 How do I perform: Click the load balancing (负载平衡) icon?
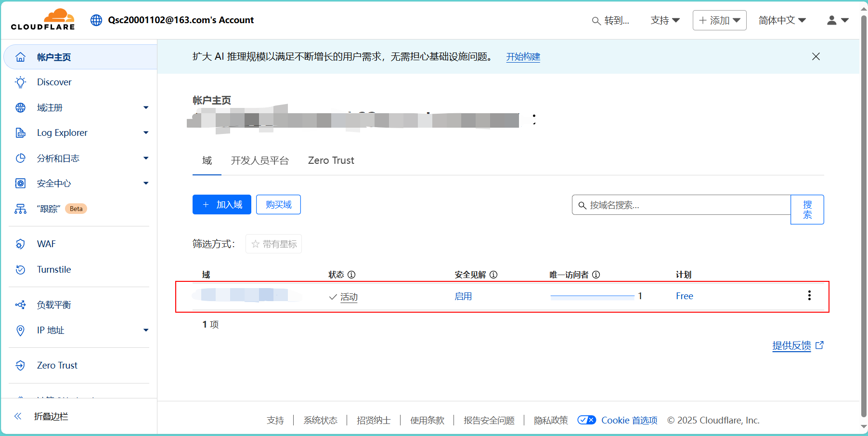coord(20,305)
